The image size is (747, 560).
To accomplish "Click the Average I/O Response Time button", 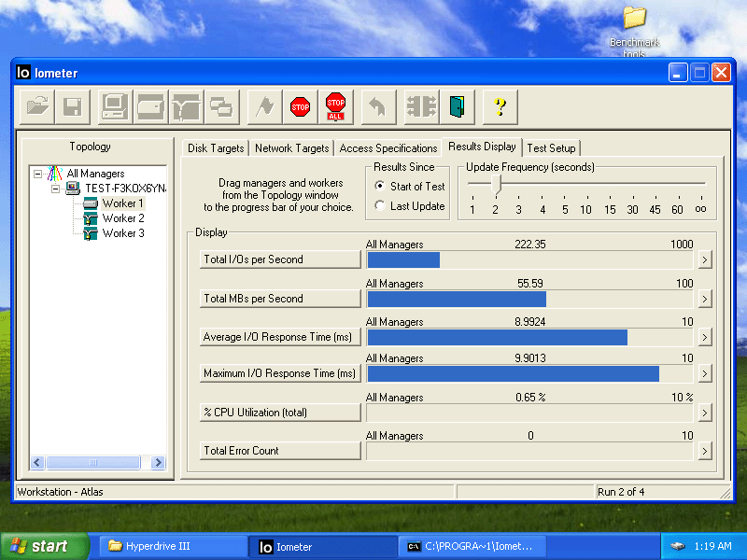I will [x=280, y=337].
